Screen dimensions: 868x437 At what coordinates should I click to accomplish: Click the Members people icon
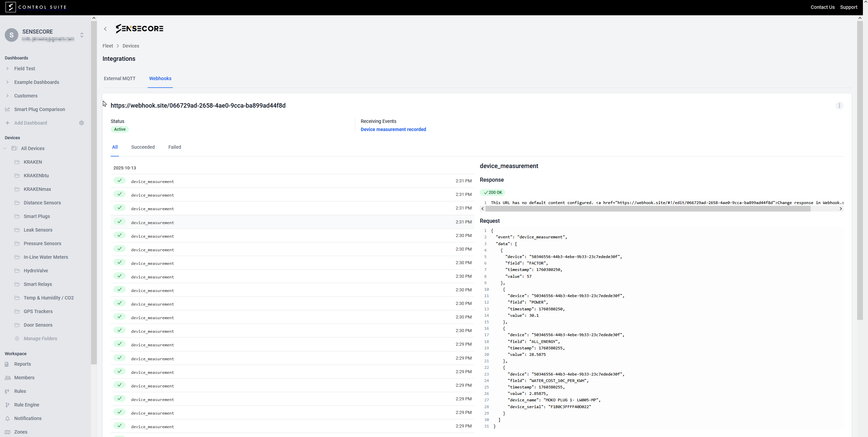click(x=7, y=378)
